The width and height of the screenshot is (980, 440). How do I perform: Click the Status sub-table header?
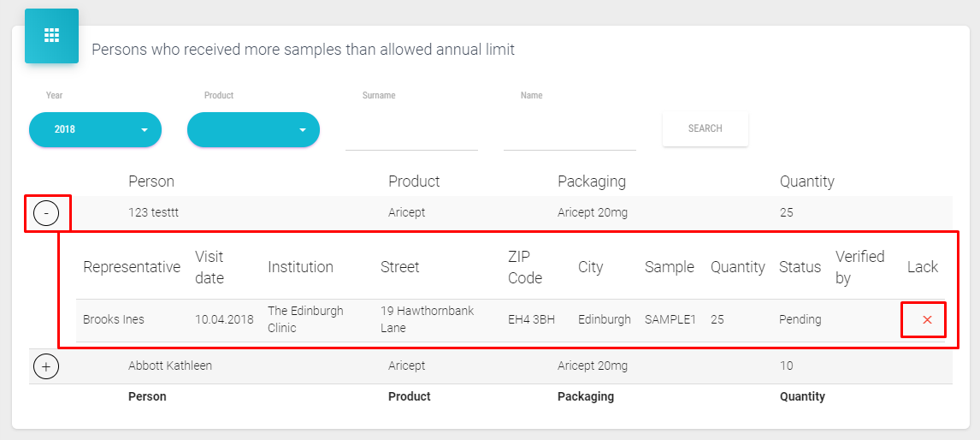[800, 267]
